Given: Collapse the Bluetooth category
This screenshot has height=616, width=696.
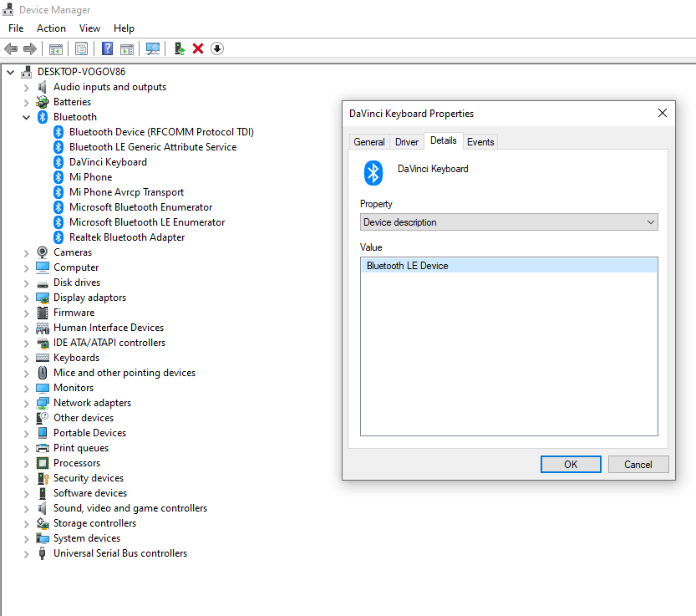Looking at the screenshot, I should tap(26, 117).
